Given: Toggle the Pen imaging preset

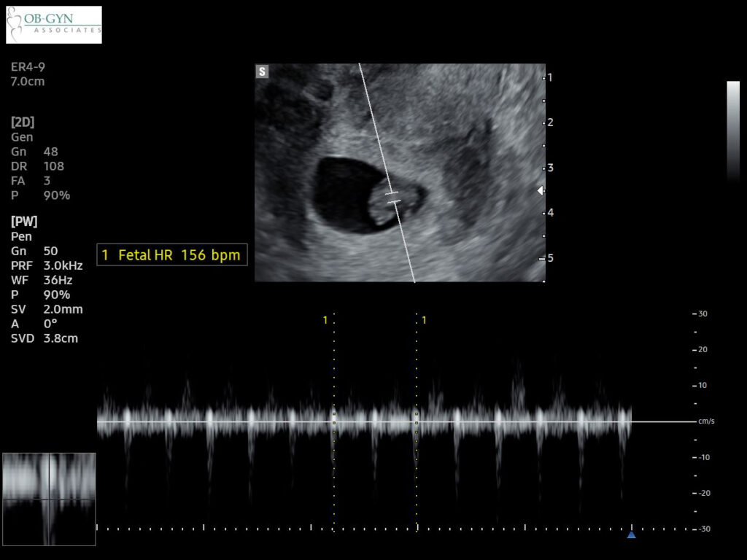Looking at the screenshot, I should (x=20, y=236).
